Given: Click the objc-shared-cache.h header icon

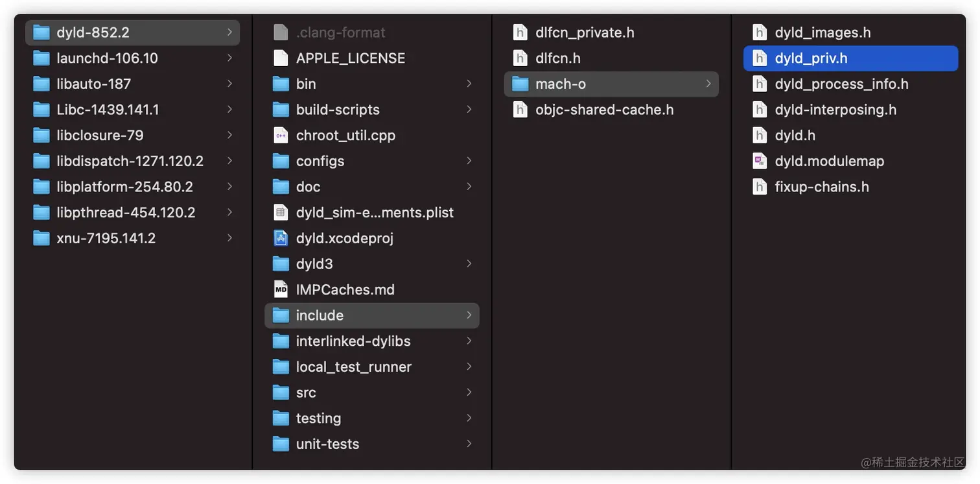Looking at the screenshot, I should click(x=520, y=110).
